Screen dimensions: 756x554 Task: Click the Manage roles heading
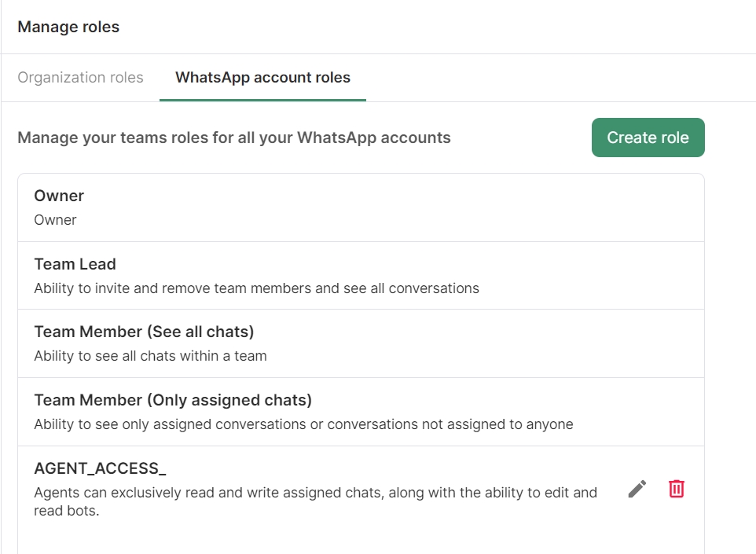pyautogui.click(x=68, y=27)
